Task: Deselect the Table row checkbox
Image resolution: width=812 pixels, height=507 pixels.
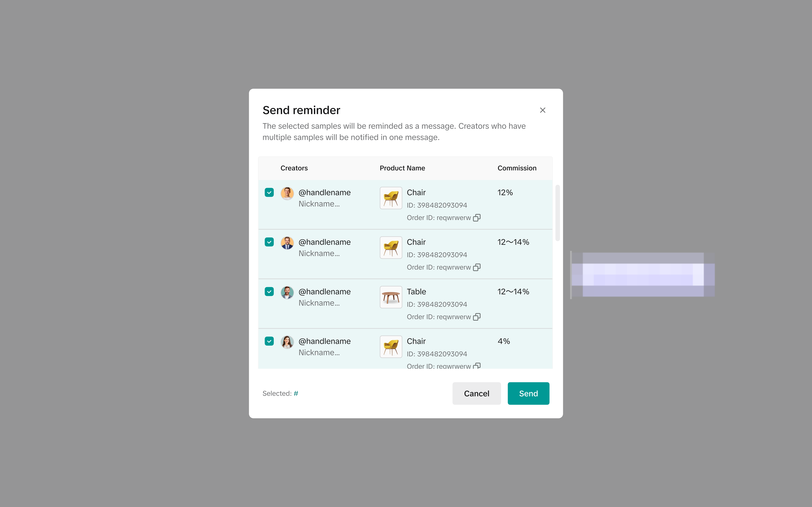Action: point(269,292)
